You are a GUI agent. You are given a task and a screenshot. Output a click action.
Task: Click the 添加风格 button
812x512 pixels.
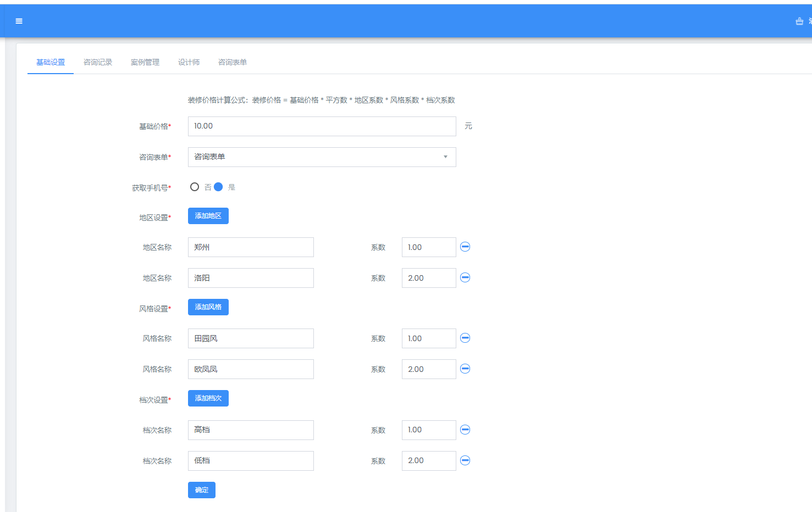pos(208,307)
